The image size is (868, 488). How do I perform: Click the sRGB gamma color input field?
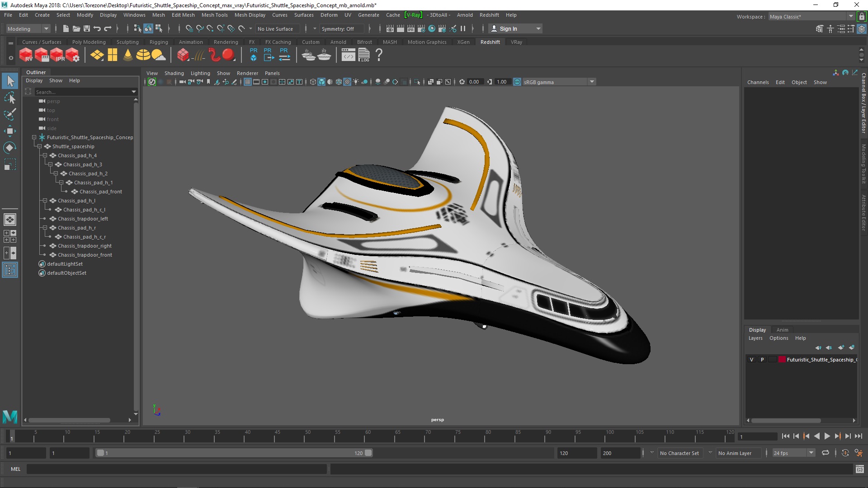point(554,82)
